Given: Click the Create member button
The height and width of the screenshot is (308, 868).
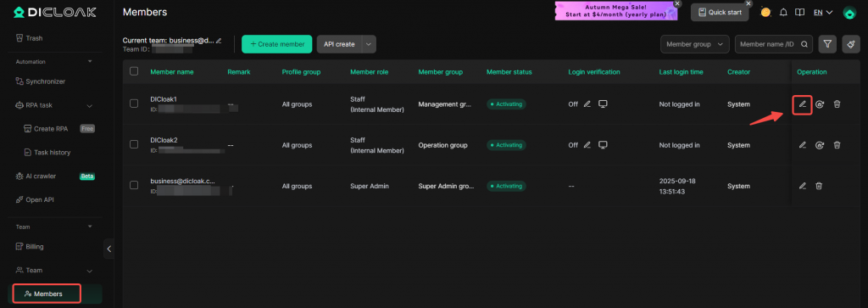Looking at the screenshot, I should [x=277, y=44].
